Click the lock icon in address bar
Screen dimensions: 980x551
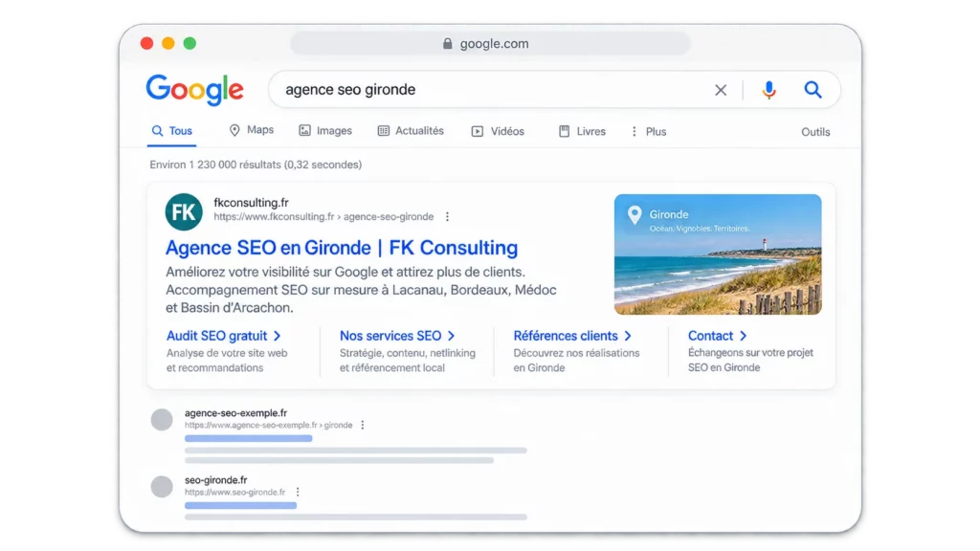448,43
